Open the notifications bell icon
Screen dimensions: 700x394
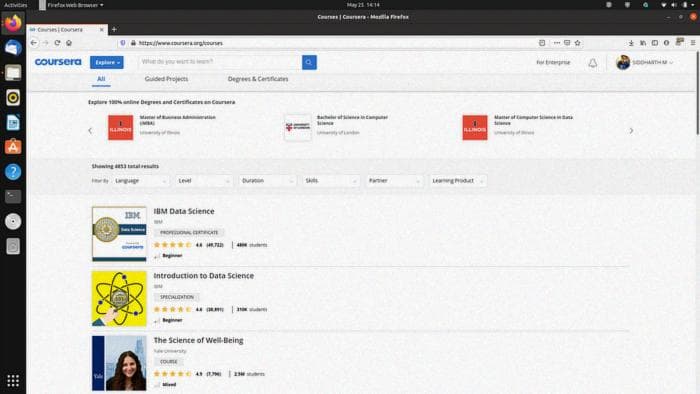coord(592,63)
